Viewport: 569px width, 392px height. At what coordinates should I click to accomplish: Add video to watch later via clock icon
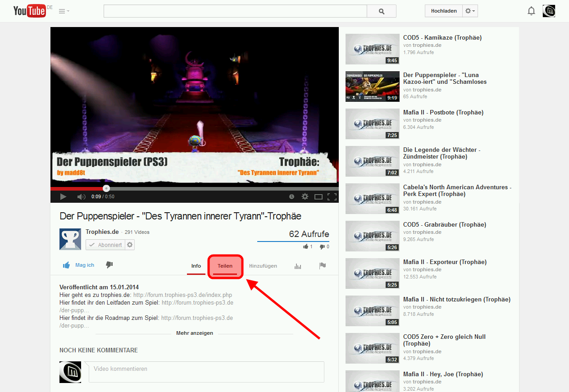(x=292, y=196)
